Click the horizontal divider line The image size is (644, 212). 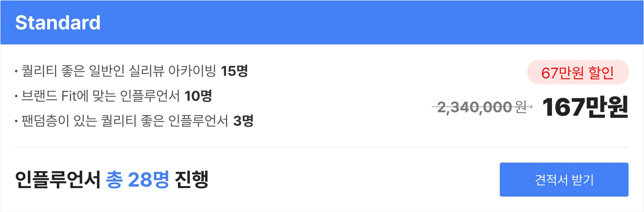[322, 147]
